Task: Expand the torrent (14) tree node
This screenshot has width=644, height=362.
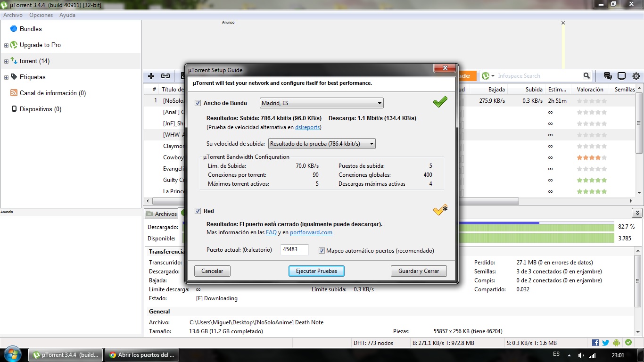Action: [x=6, y=61]
